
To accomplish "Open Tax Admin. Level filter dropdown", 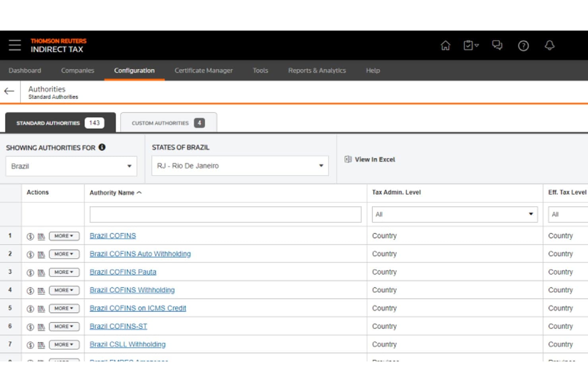I will [455, 214].
